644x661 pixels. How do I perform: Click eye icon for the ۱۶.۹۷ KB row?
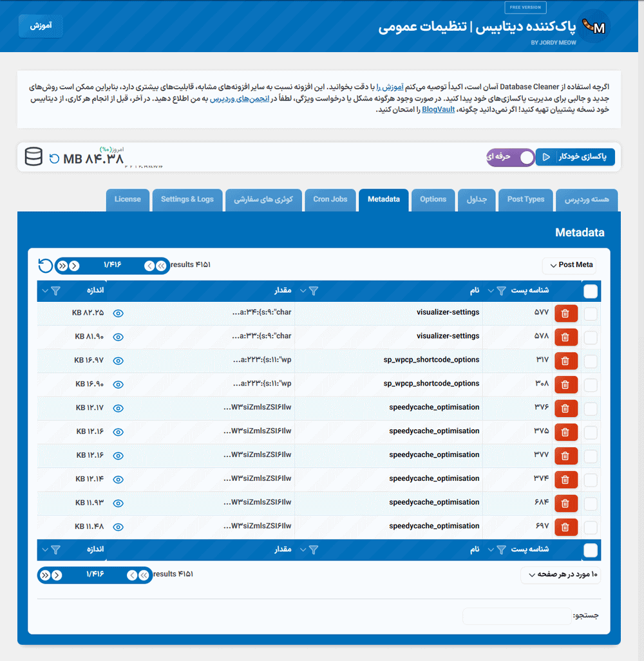(118, 361)
